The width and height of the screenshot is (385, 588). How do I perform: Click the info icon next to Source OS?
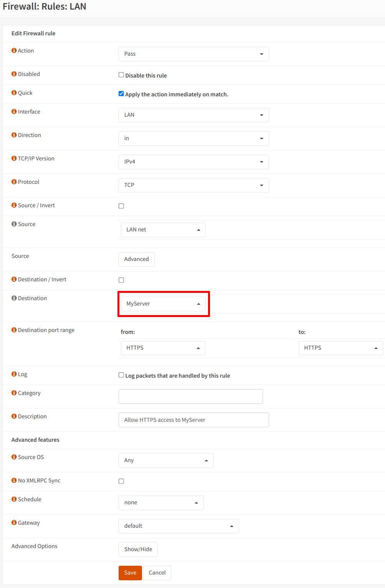coord(14,457)
